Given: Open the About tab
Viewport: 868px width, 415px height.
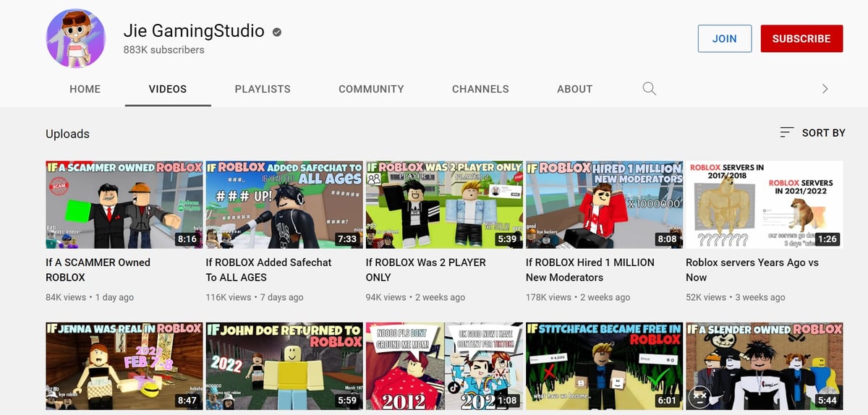Looking at the screenshot, I should pos(574,89).
